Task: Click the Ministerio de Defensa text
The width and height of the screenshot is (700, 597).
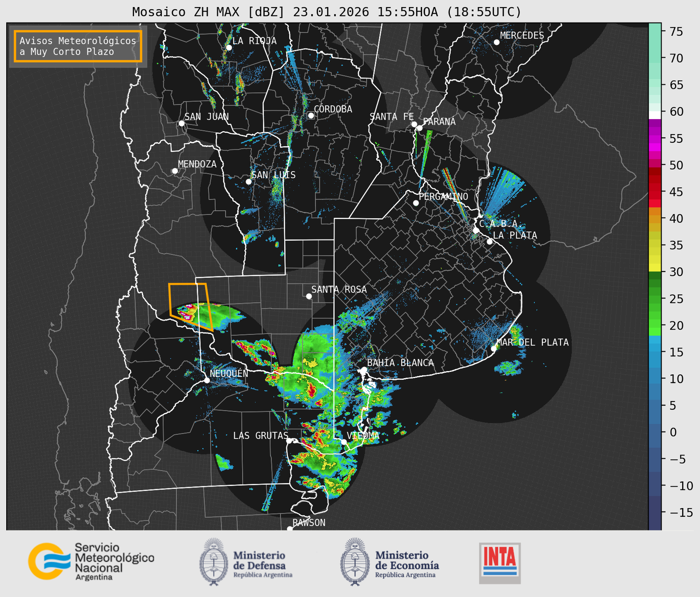Action: coord(263,564)
